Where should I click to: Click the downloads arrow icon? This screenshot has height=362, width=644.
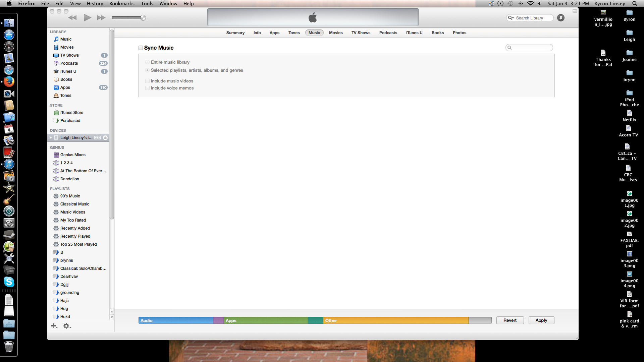point(561,18)
